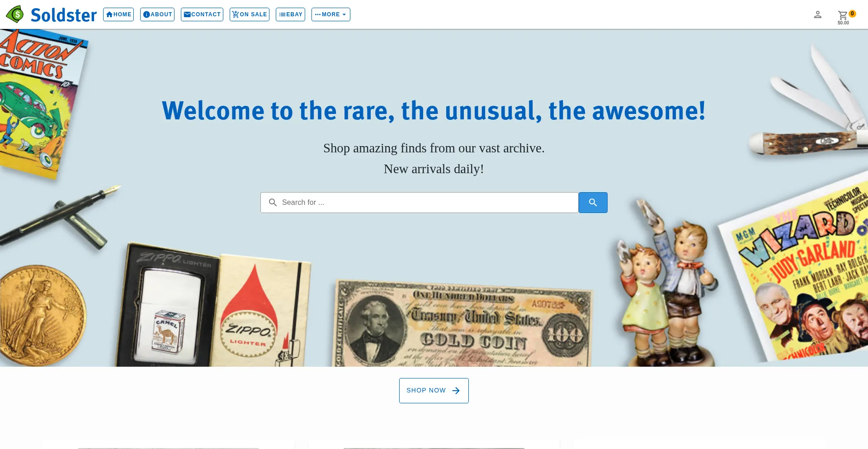This screenshot has height=449, width=868.
Task: Open the user account profile icon
Action: point(818,14)
